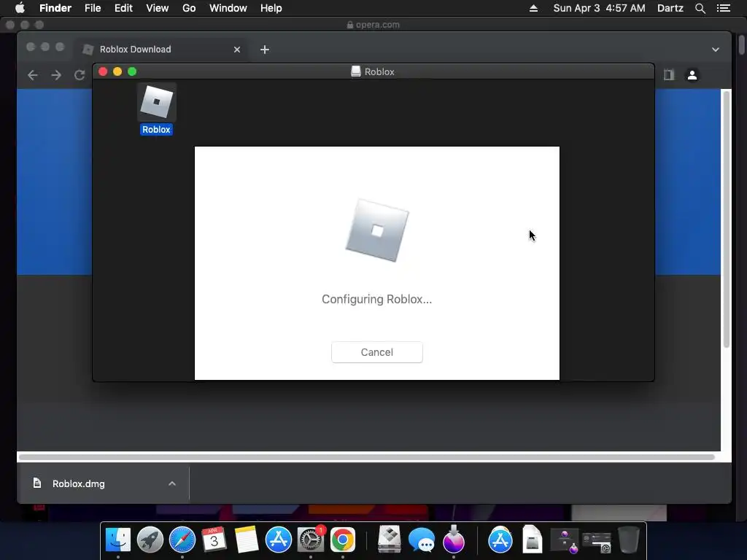Expand the tab search chevron in browser

pyautogui.click(x=716, y=50)
